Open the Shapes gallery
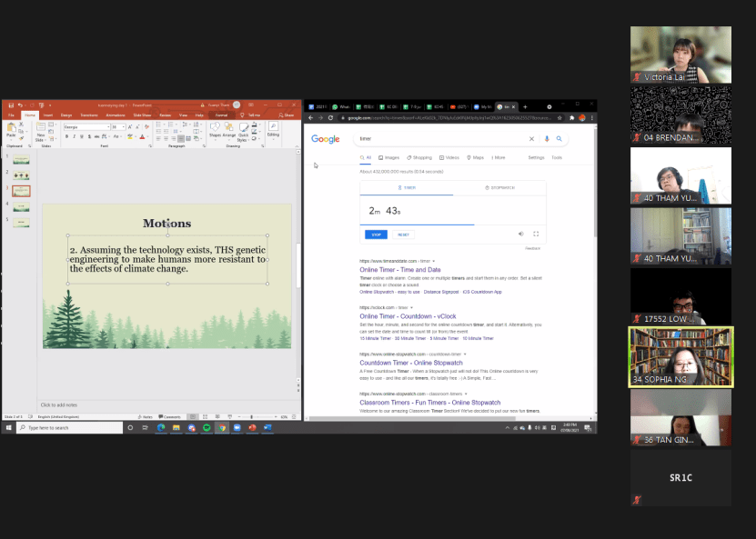Image resolution: width=756 pixels, height=539 pixels. pyautogui.click(x=215, y=130)
